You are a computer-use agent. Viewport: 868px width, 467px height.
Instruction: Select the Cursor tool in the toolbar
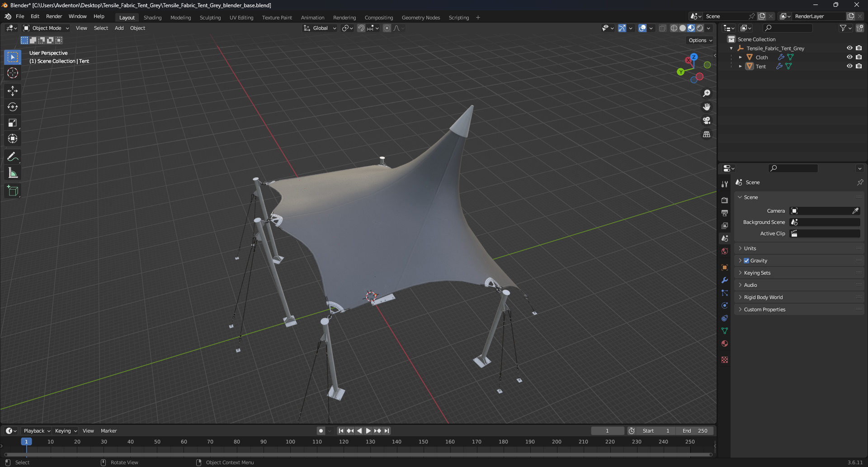click(x=13, y=73)
